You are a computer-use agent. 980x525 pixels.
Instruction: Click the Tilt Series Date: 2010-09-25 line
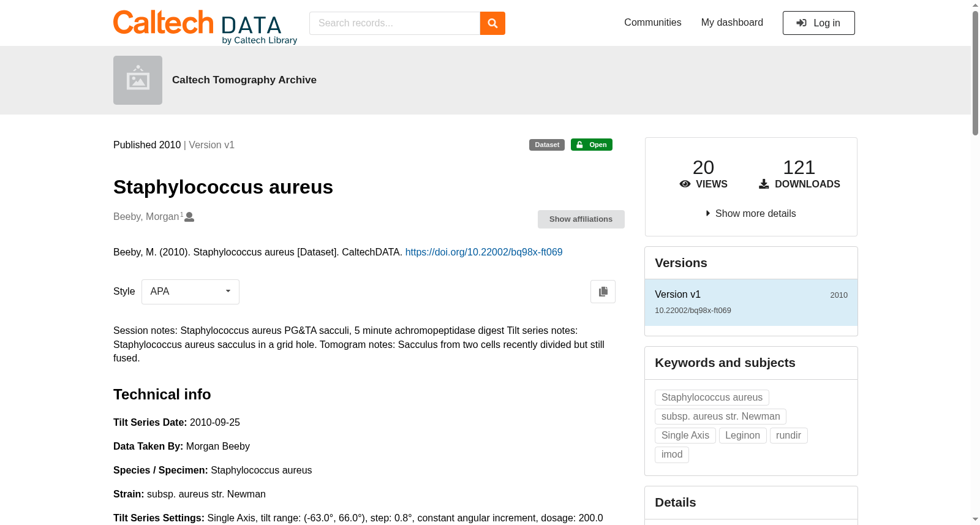point(176,423)
